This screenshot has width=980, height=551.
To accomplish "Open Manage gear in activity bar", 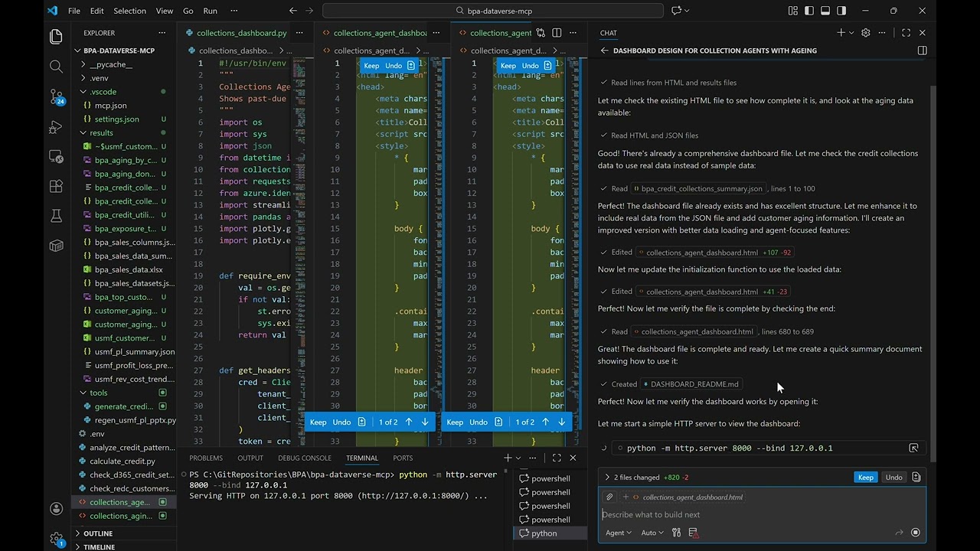I will (56, 539).
